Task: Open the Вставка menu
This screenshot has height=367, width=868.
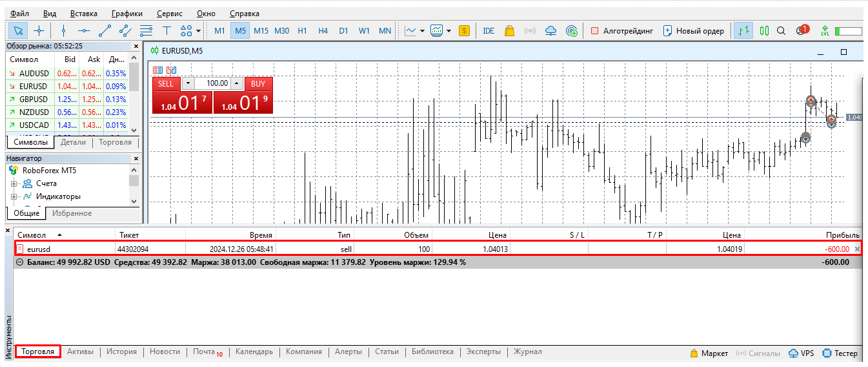Action: click(x=84, y=13)
